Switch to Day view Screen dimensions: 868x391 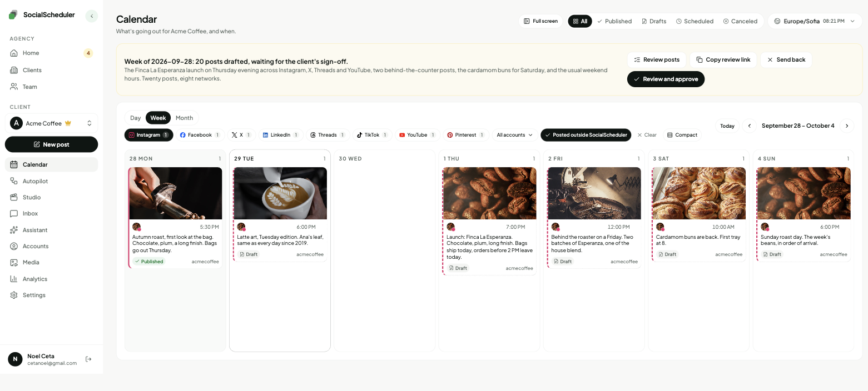(x=136, y=118)
